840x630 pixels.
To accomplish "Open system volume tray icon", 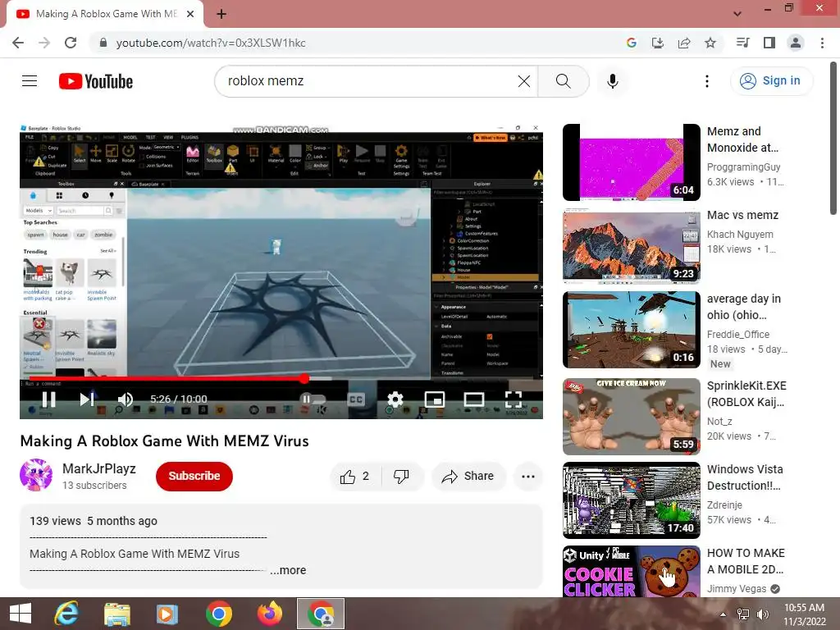I will tap(762, 614).
